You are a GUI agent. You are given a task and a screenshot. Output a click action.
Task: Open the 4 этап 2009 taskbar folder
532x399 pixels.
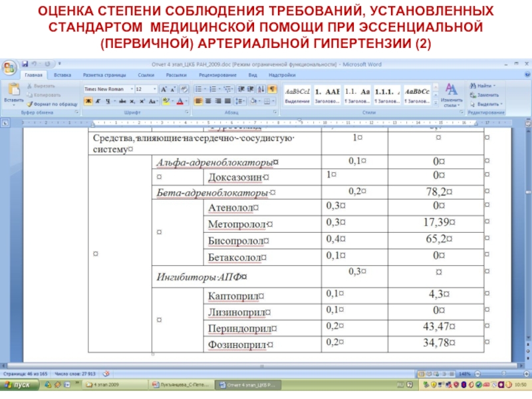[114, 385]
